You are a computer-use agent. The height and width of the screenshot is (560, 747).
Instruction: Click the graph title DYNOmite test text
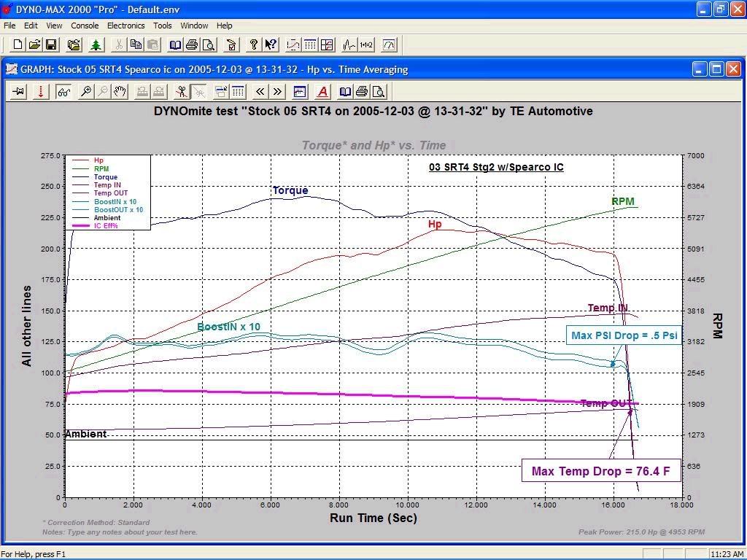click(373, 112)
